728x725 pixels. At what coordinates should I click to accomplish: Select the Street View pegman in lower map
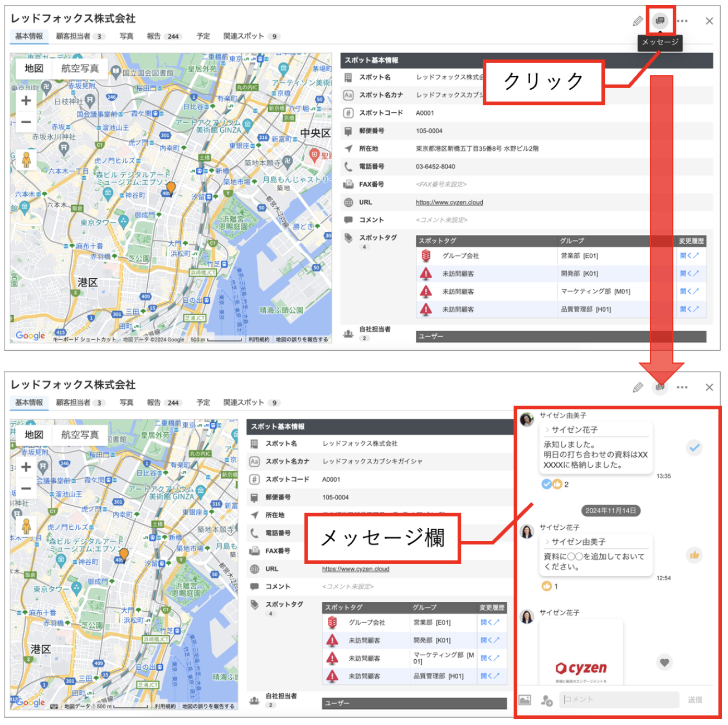tap(26, 526)
